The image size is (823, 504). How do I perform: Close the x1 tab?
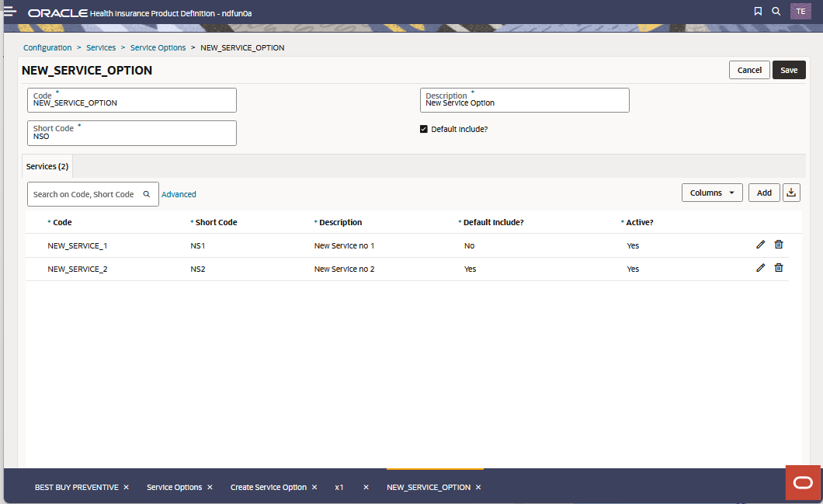[x=365, y=487]
